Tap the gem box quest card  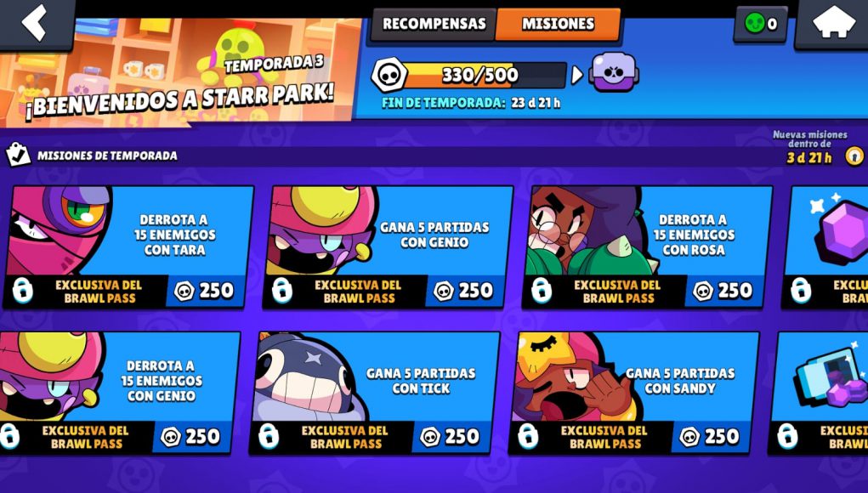(x=818, y=393)
